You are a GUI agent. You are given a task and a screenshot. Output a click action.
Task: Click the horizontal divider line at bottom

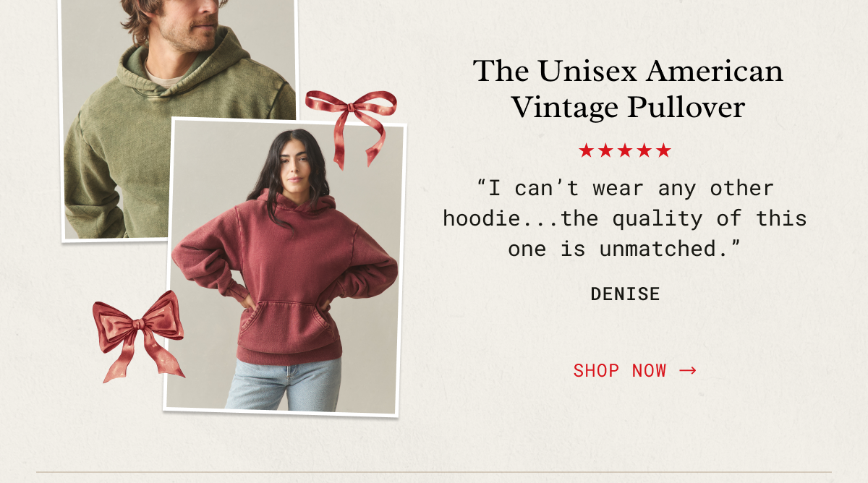click(434, 473)
